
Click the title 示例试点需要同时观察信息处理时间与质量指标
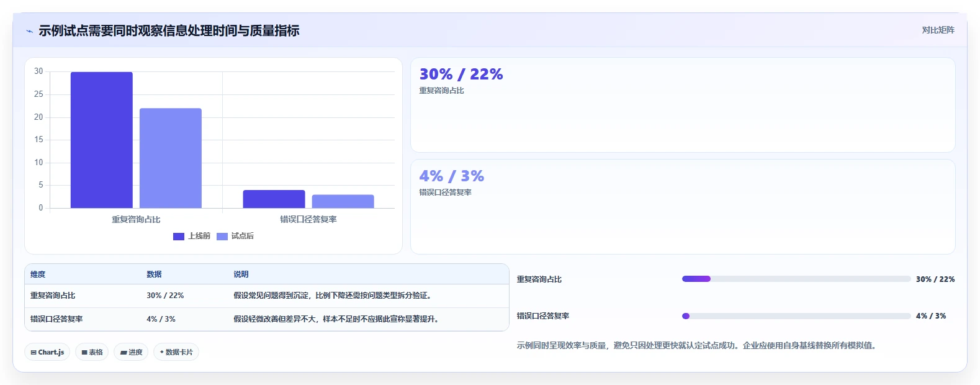pyautogui.click(x=169, y=31)
